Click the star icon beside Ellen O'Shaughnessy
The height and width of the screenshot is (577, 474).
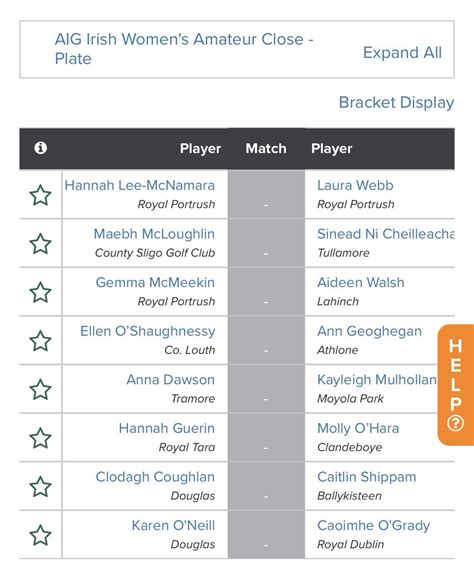[40, 341]
